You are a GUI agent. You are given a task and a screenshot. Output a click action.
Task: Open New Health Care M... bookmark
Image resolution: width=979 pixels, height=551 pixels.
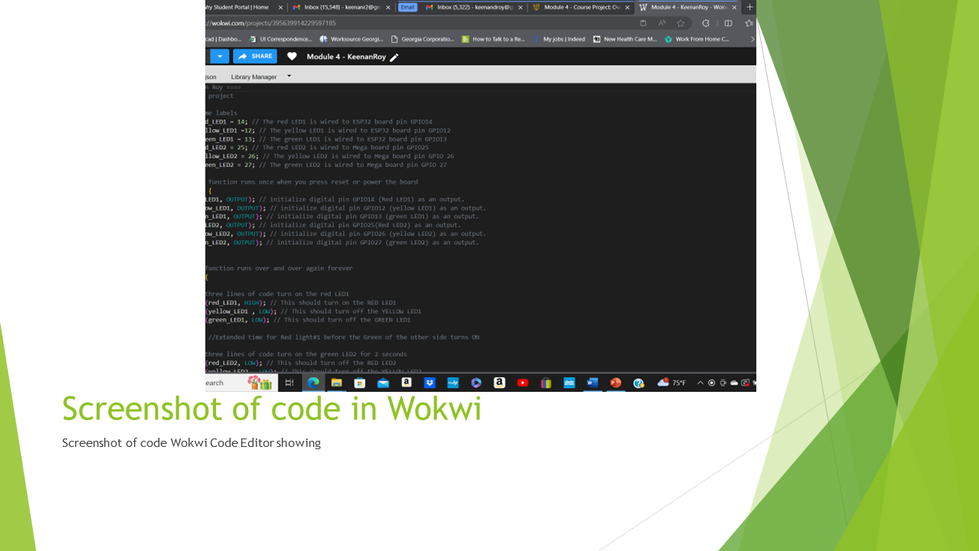[x=624, y=39]
